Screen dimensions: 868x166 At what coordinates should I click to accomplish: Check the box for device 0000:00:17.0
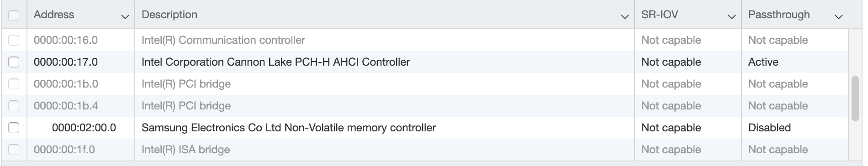14,62
